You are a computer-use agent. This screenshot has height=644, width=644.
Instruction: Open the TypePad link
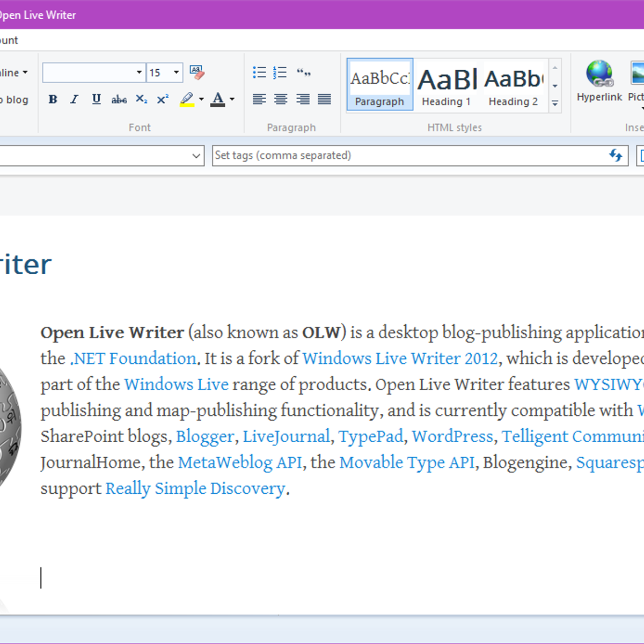click(371, 436)
